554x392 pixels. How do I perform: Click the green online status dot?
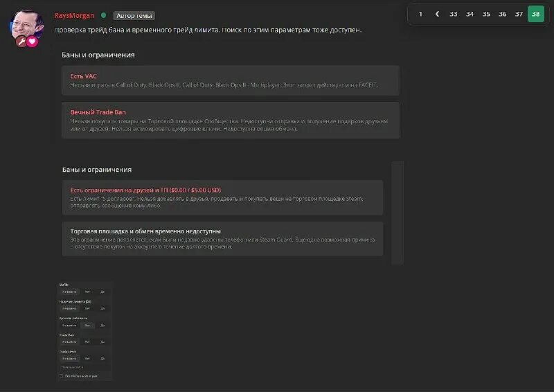[x=103, y=15]
